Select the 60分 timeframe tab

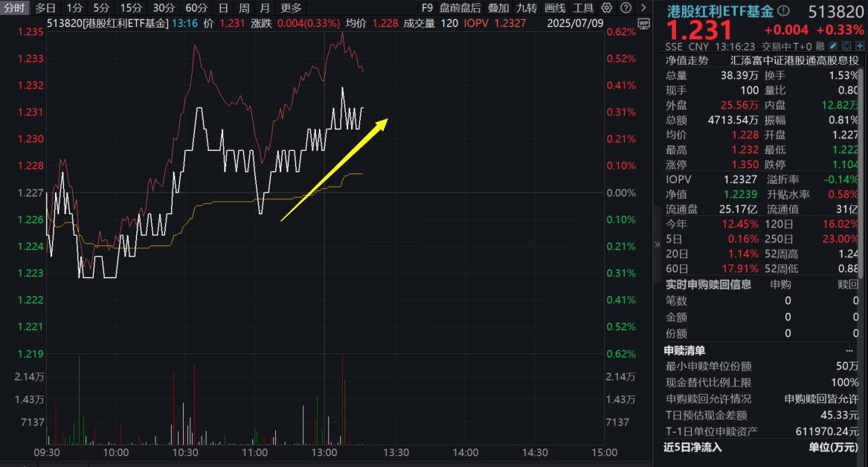[196, 8]
